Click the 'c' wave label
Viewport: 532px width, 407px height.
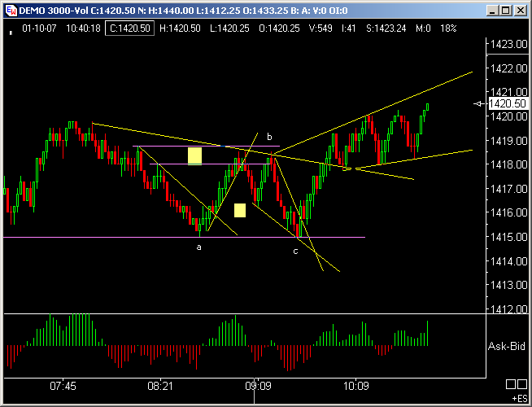point(295,252)
